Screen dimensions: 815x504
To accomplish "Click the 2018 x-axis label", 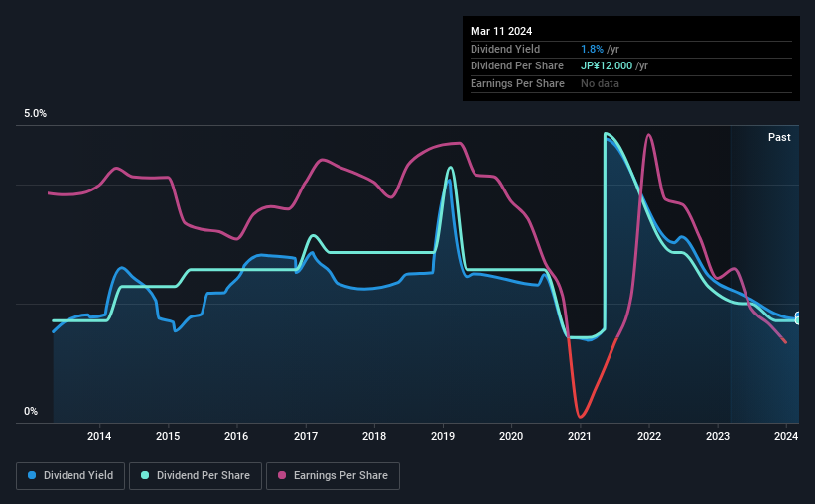I will click(x=374, y=436).
